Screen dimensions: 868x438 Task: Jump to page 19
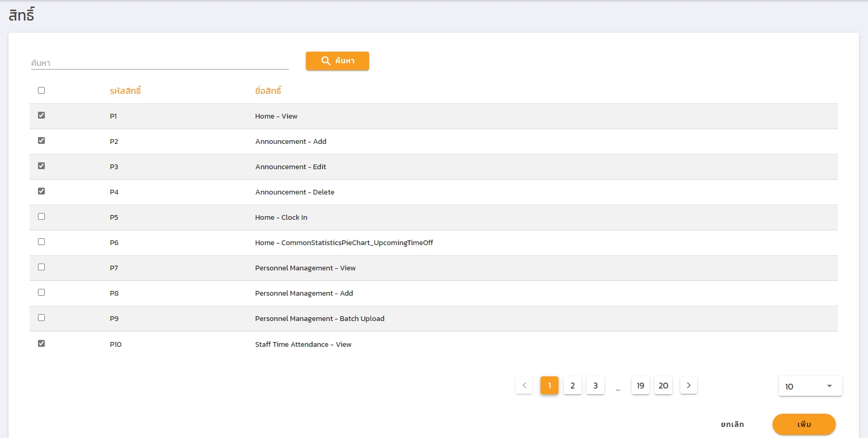click(x=640, y=386)
